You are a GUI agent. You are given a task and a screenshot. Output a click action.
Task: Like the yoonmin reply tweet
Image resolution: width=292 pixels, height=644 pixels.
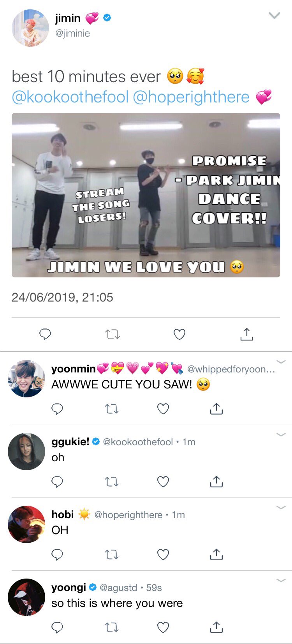click(163, 409)
